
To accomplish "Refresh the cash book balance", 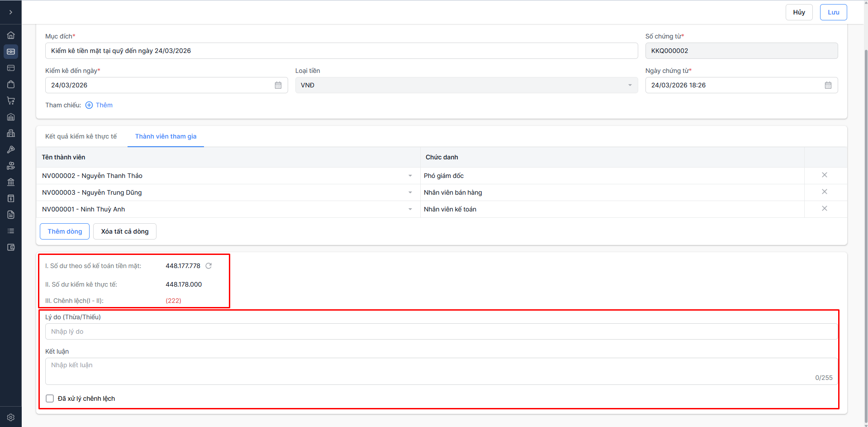I will [209, 266].
